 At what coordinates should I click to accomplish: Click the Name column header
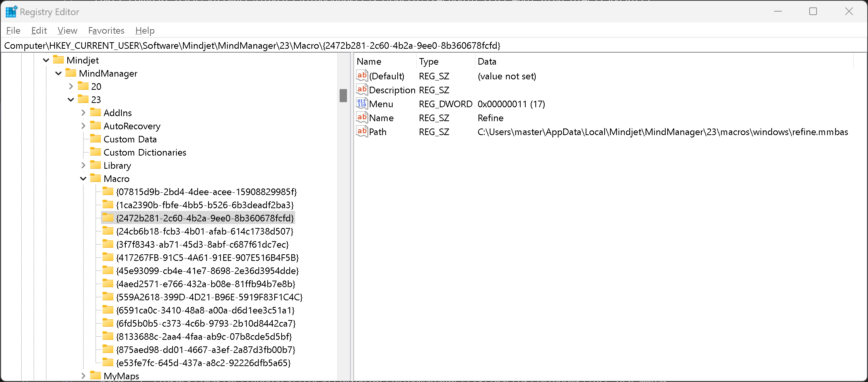[x=385, y=61]
